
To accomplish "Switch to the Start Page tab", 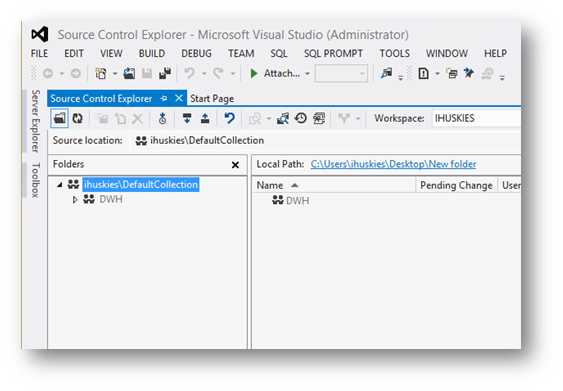I will pos(212,98).
